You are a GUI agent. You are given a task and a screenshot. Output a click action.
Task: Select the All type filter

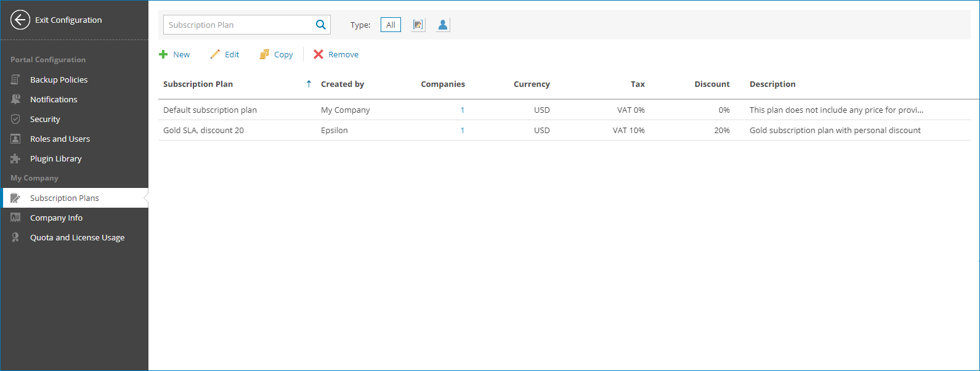tap(391, 25)
